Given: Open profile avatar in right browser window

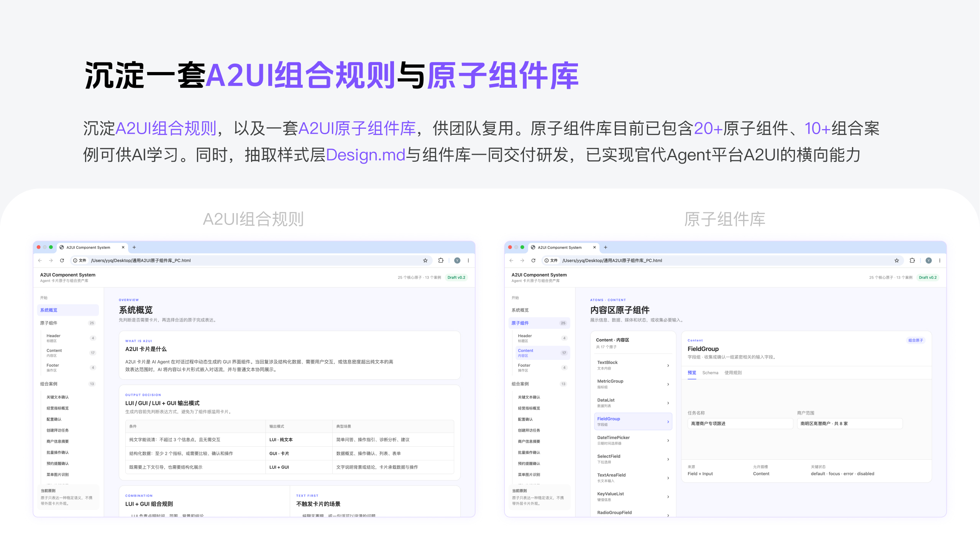Looking at the screenshot, I should click(x=929, y=261).
